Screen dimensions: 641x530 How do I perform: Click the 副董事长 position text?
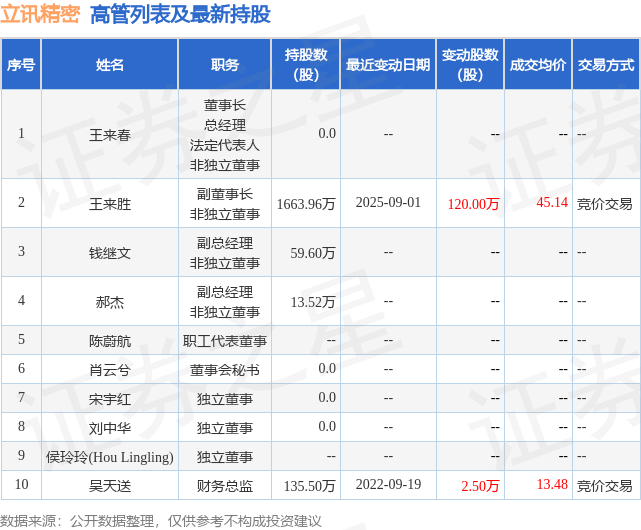pos(224,194)
